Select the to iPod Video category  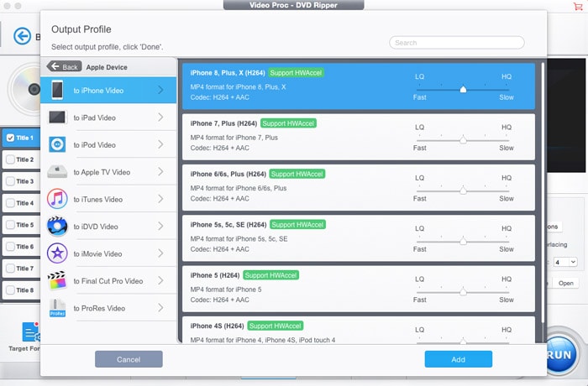pyautogui.click(x=108, y=144)
